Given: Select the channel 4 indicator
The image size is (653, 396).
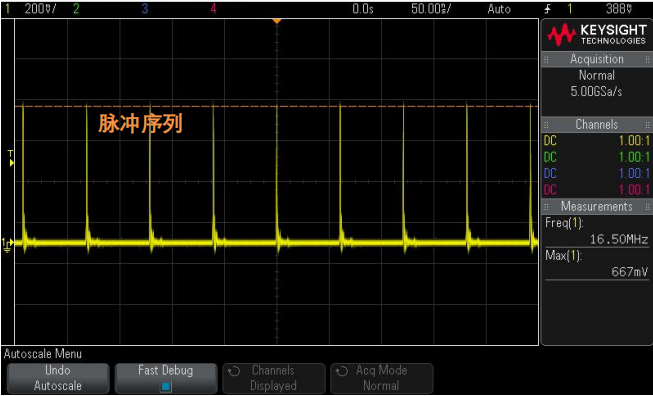Looking at the screenshot, I should click(x=213, y=9).
